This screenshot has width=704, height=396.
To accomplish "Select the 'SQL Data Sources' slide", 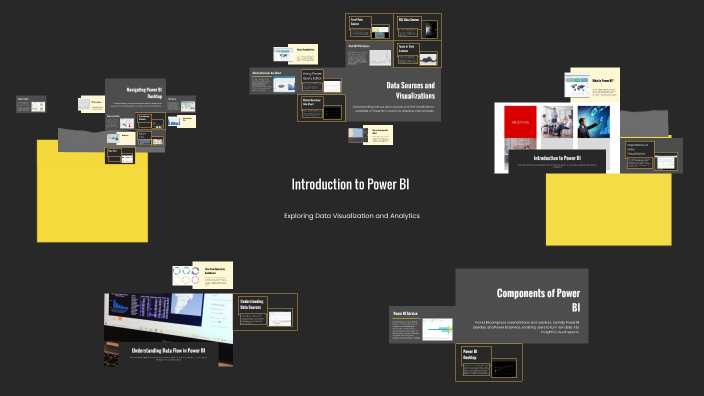I will pos(418,27).
